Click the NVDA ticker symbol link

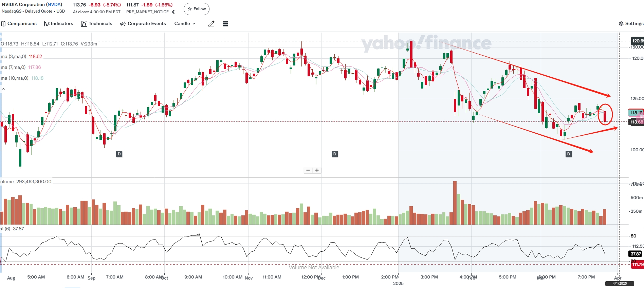pos(54,5)
